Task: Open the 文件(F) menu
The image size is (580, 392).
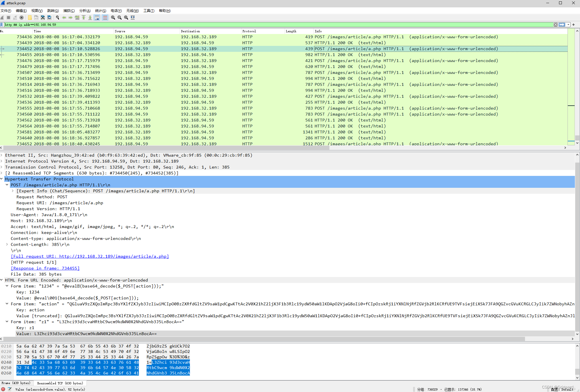Action: click(x=6, y=11)
